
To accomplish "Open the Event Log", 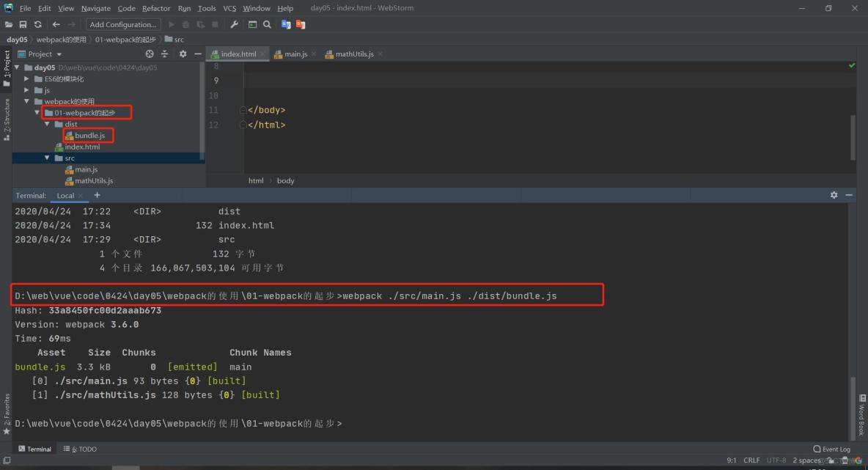I will tap(832, 449).
